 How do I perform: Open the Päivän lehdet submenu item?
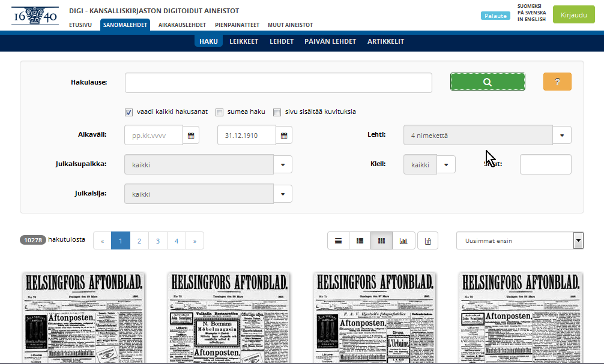click(330, 41)
